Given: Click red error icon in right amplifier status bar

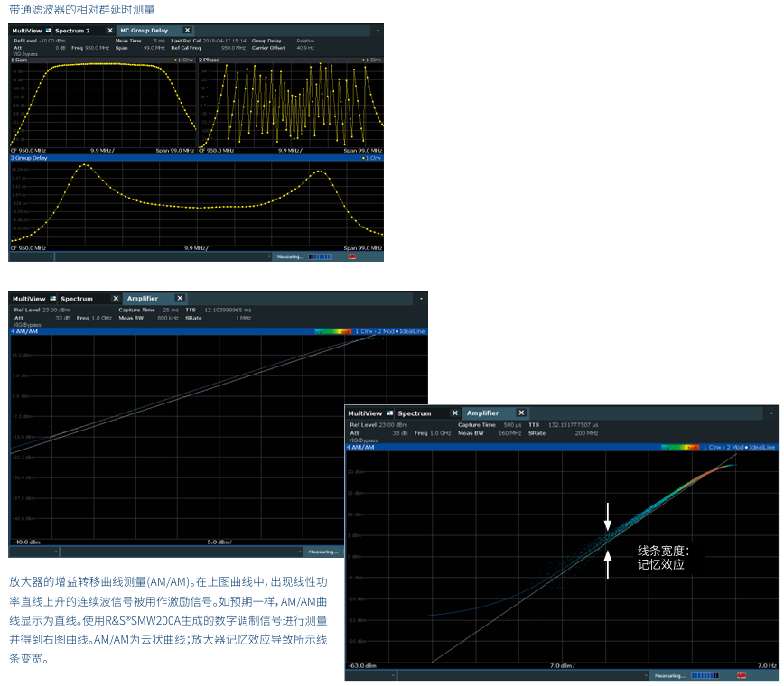Looking at the screenshot, I should point(741,675).
